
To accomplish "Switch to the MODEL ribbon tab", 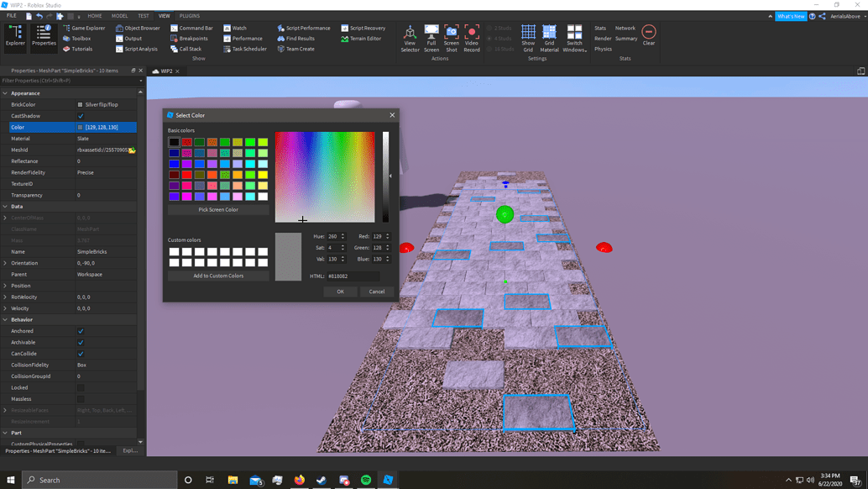I will 119,14.
